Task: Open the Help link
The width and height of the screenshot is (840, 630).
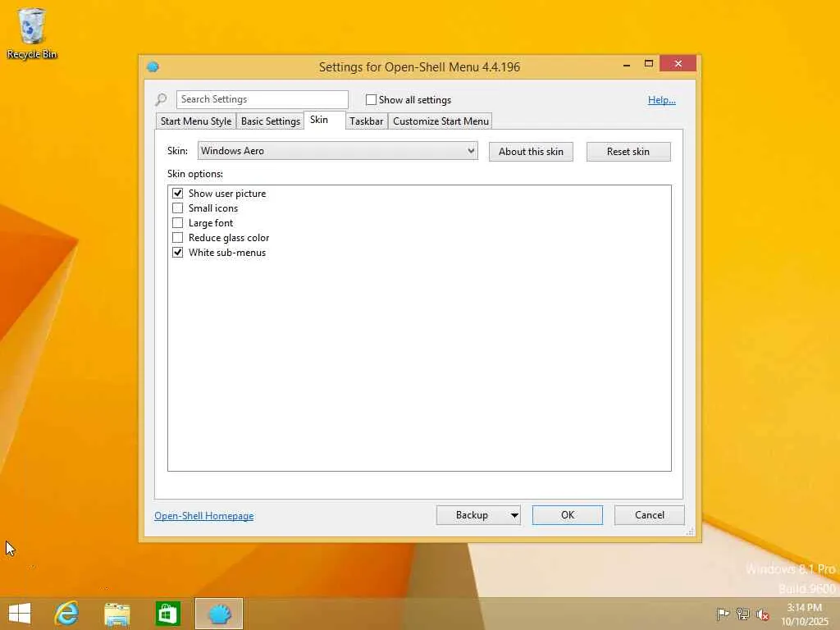Action: (x=662, y=99)
